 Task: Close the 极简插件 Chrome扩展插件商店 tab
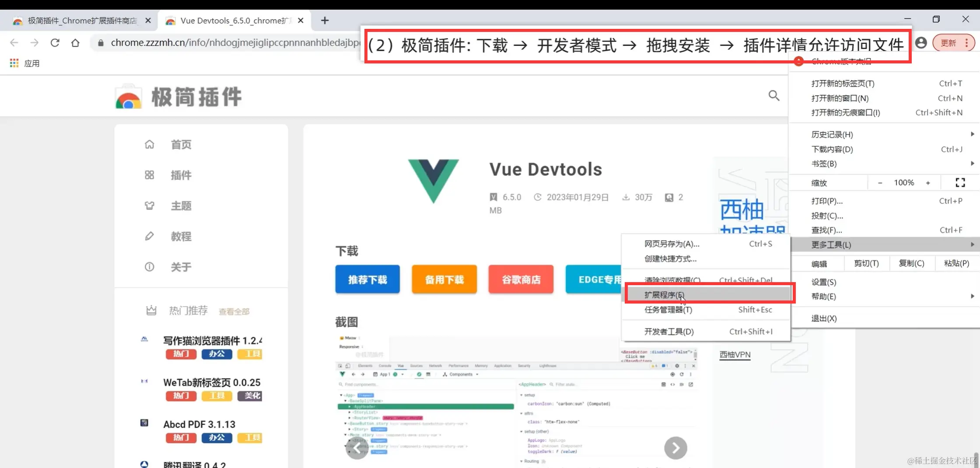[x=148, y=20]
